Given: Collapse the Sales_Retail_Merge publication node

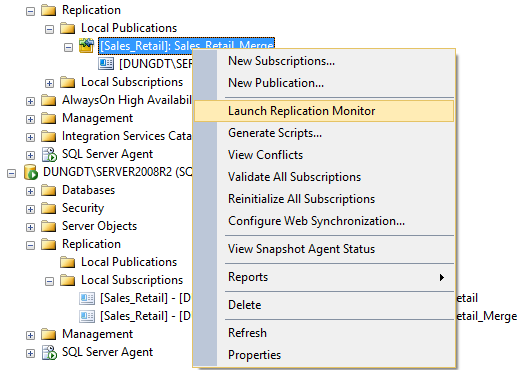Looking at the screenshot, I should [68, 47].
